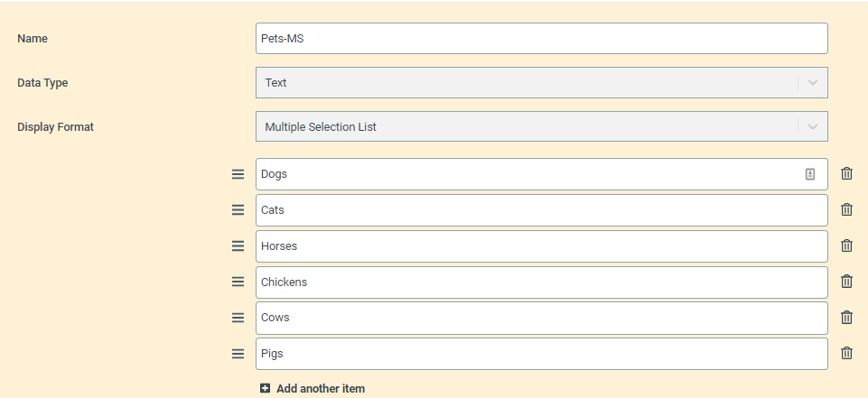Select the drag handle next to Horses
This screenshot has width=868, height=398.
(238, 246)
